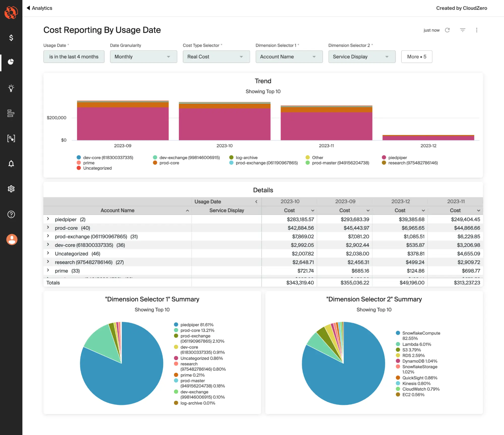
Task: Open the settings gear icon
Action: 11,189
